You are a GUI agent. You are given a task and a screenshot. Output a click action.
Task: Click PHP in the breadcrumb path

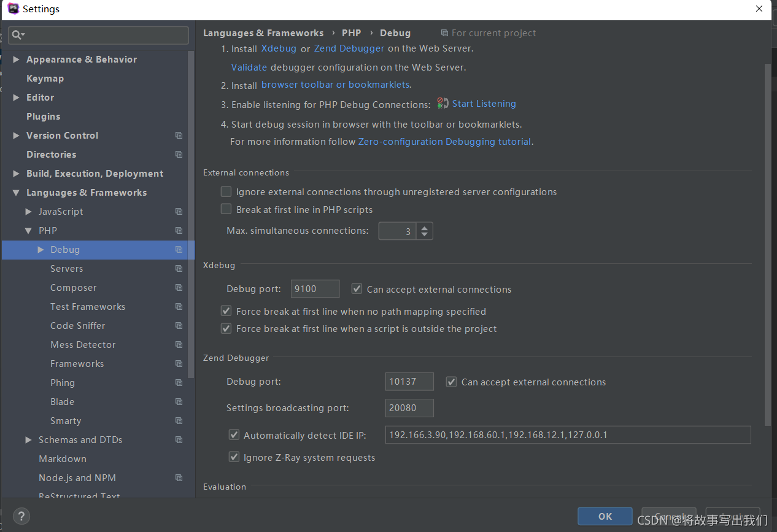pyautogui.click(x=352, y=33)
